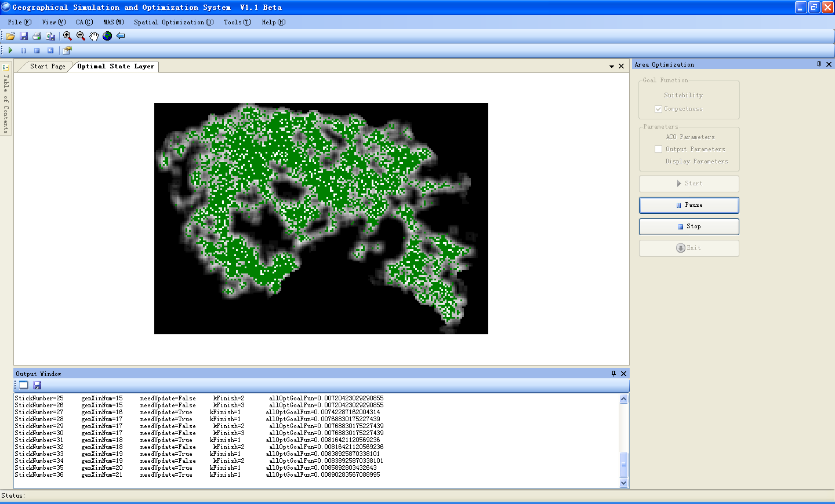Open the View menu
The height and width of the screenshot is (504, 835).
[53, 22]
